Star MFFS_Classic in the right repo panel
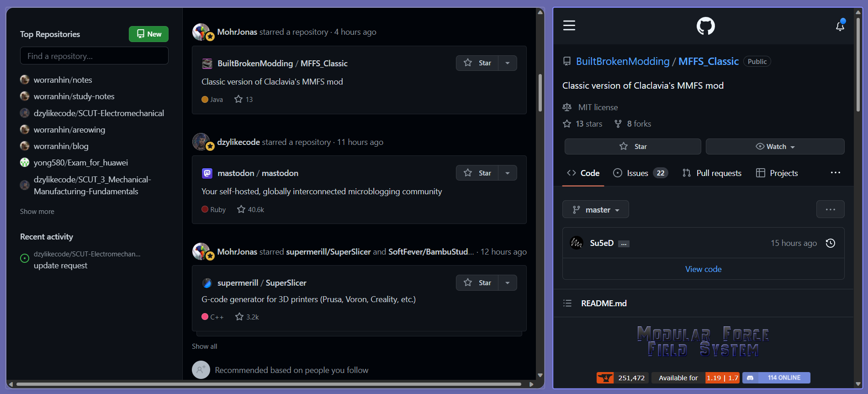Image resolution: width=868 pixels, height=394 pixels. pos(633,146)
